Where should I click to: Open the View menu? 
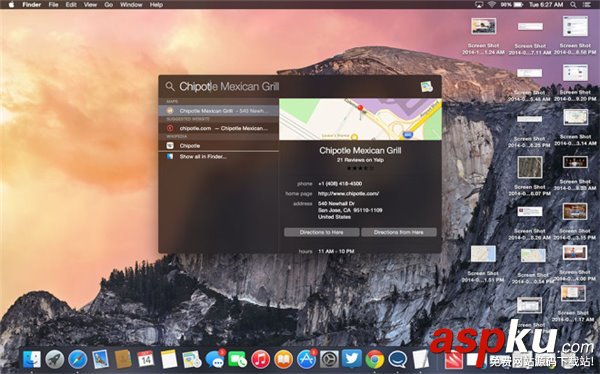tap(90, 5)
